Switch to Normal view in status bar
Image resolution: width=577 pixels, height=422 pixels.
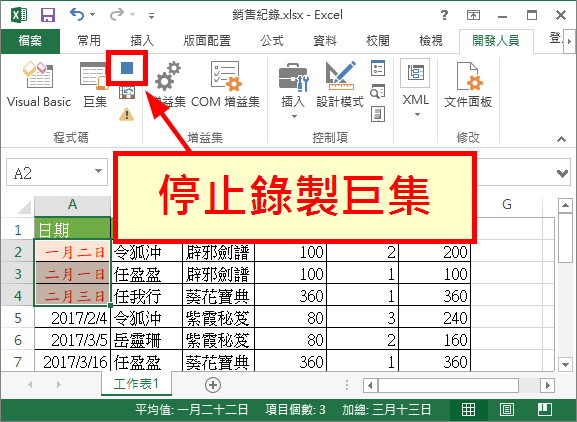(468, 409)
